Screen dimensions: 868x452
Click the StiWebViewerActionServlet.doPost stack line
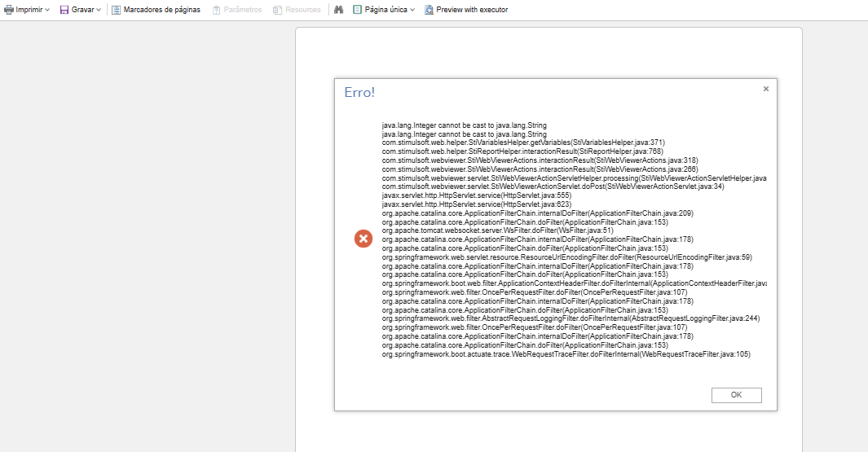pos(553,187)
